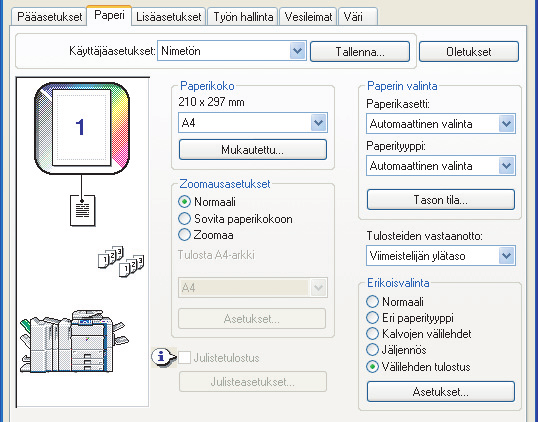The height and width of the screenshot is (422, 538).
Task: Click the Julisteasetukset... button
Action: pyautogui.click(x=253, y=382)
